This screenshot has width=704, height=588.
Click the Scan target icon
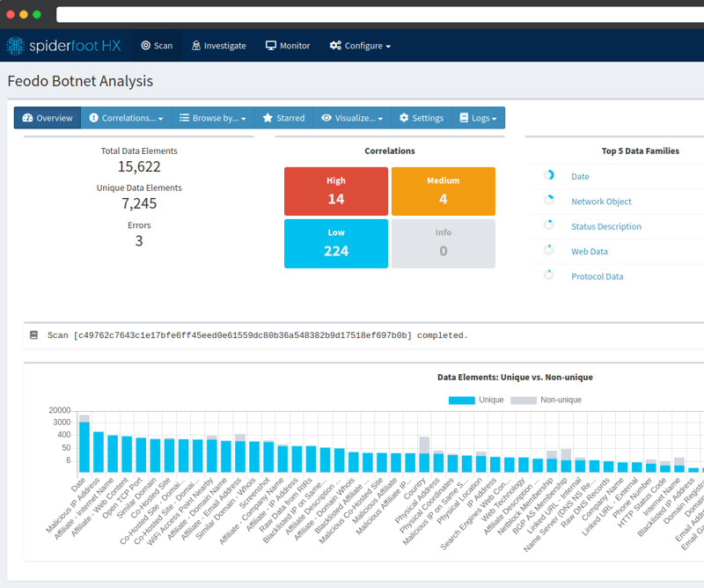click(145, 46)
